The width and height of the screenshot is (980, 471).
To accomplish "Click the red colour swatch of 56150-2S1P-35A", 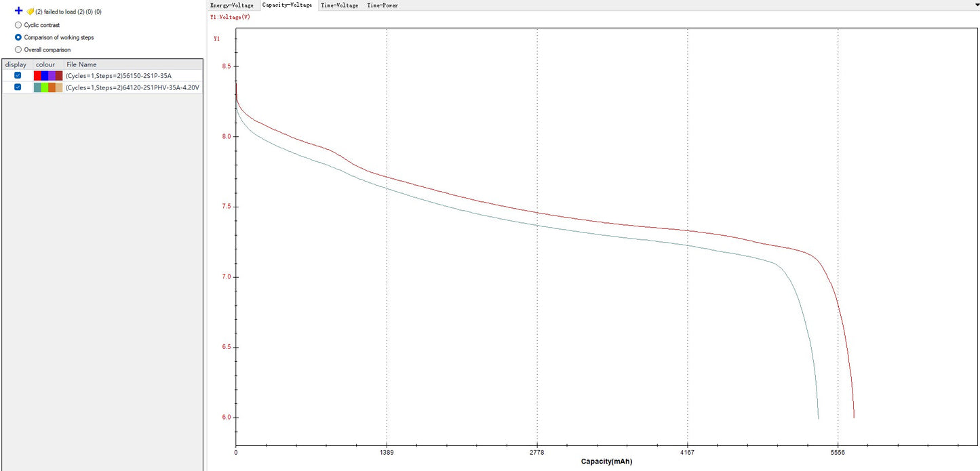I will click(37, 75).
